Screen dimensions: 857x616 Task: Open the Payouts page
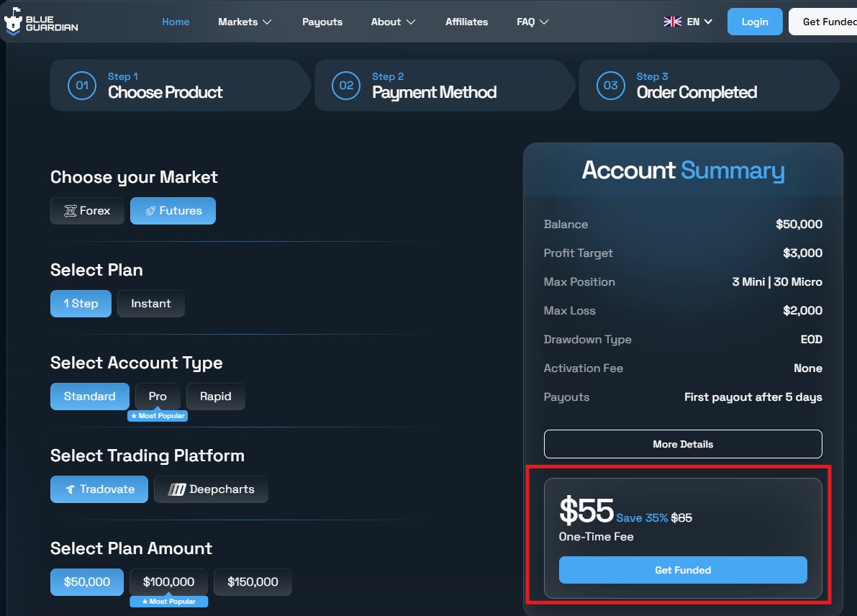pos(322,22)
